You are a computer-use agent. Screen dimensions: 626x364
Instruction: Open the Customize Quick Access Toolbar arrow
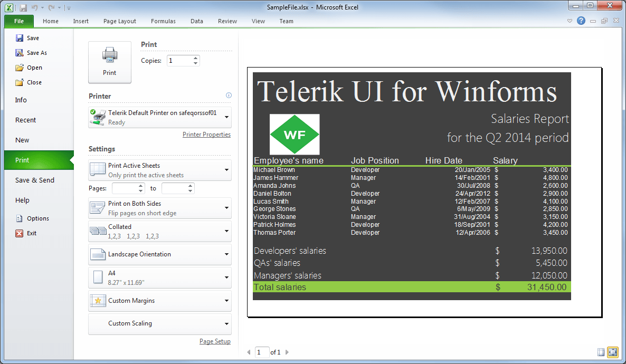pyautogui.click(x=69, y=8)
